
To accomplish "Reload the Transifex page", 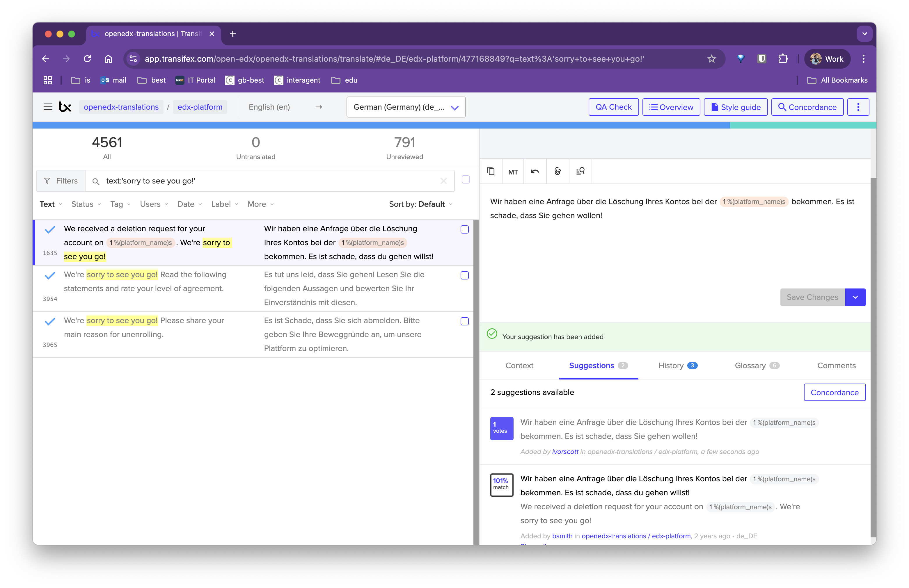I will click(x=88, y=59).
